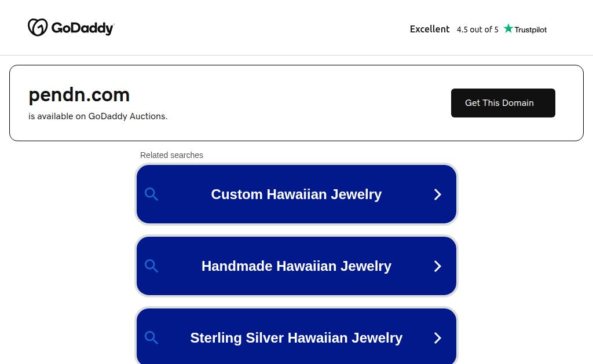Click the Related searches label
This screenshot has width=593, height=364.
click(x=171, y=155)
